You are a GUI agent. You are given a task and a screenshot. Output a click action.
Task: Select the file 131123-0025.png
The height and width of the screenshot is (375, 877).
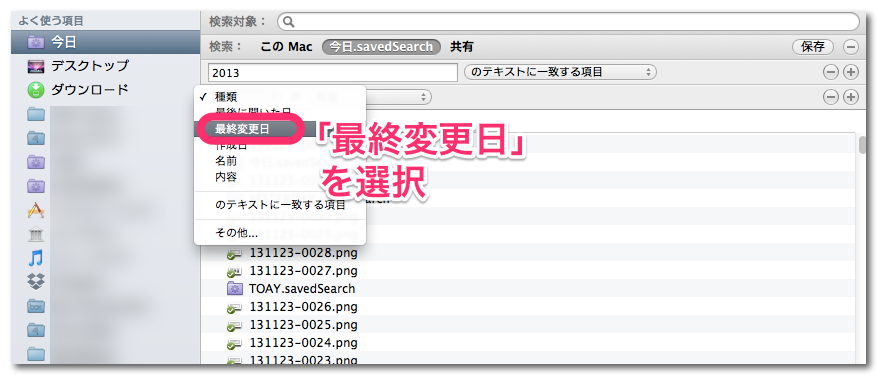pos(304,325)
